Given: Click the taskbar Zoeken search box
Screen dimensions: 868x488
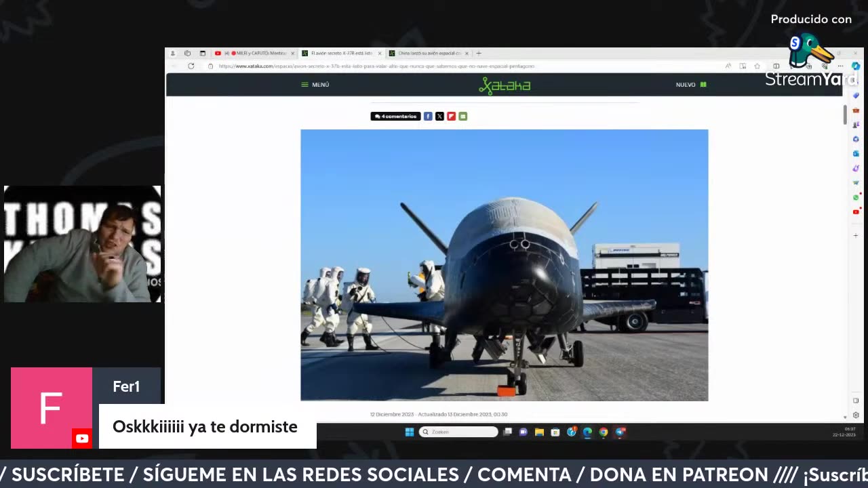Looking at the screenshot, I should pos(458,432).
